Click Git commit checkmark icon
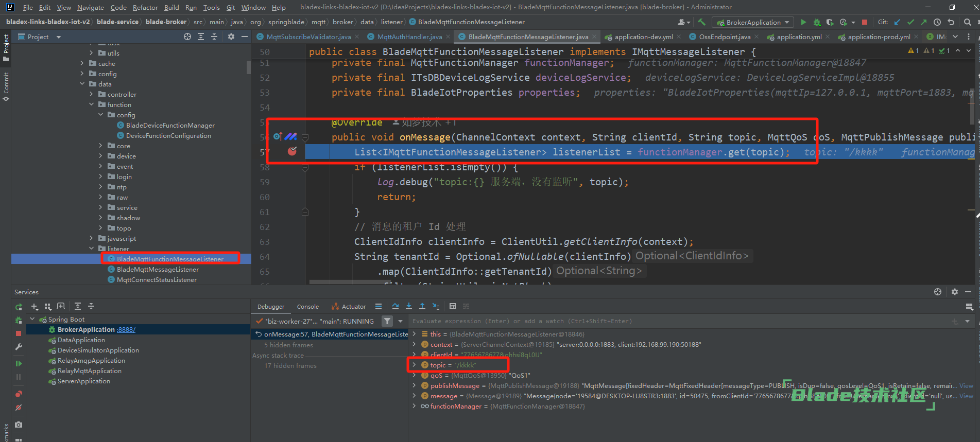 pos(910,22)
